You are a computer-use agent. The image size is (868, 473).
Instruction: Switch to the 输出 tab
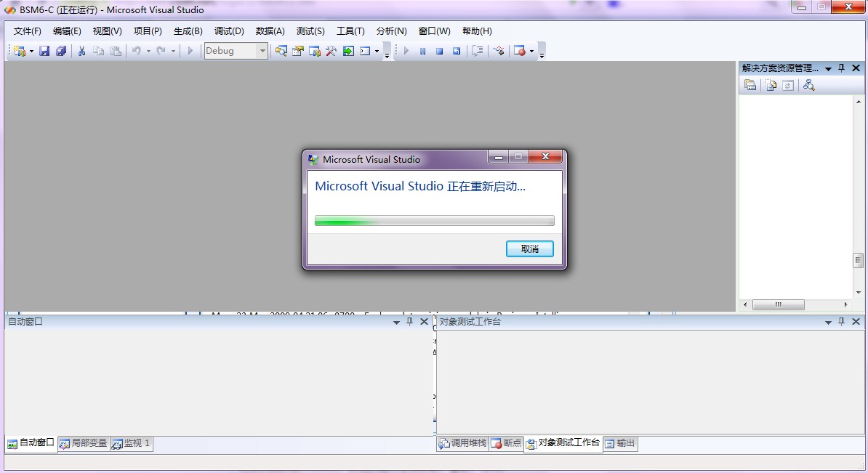[620, 443]
